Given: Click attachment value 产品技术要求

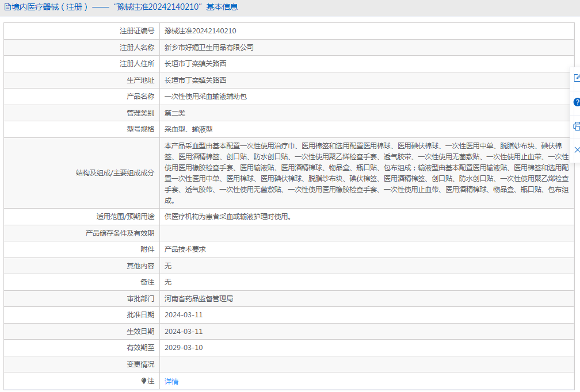Looking at the screenshot, I should pyautogui.click(x=185, y=249).
